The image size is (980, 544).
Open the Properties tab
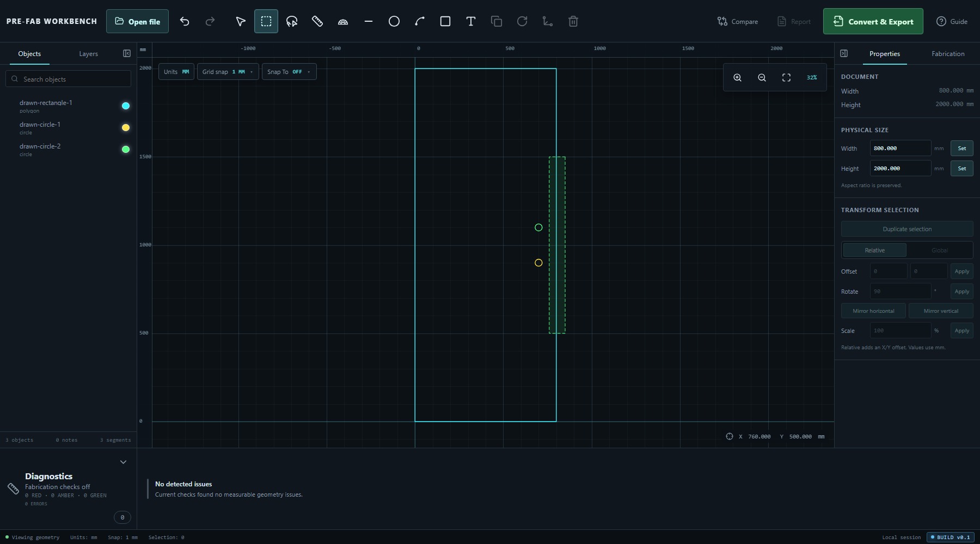click(x=885, y=54)
